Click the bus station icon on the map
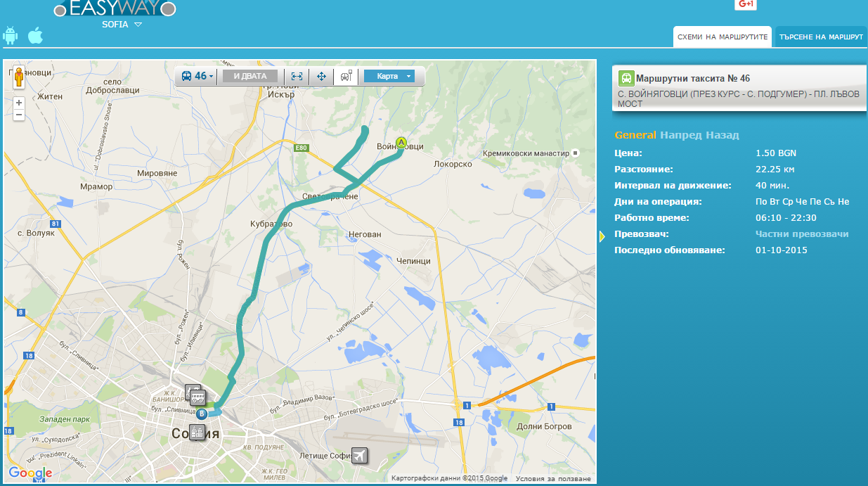 tap(197, 397)
